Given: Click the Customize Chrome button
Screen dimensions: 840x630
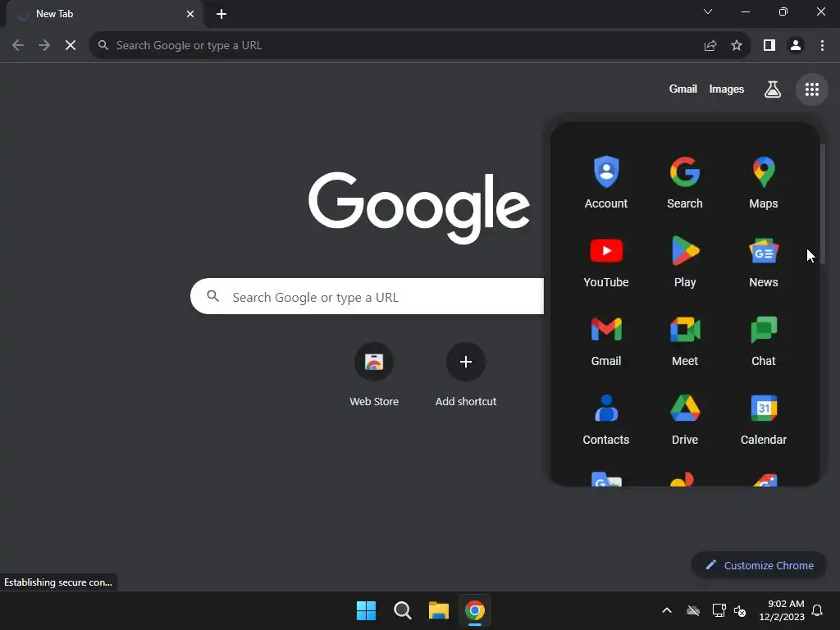Looking at the screenshot, I should (759, 565).
